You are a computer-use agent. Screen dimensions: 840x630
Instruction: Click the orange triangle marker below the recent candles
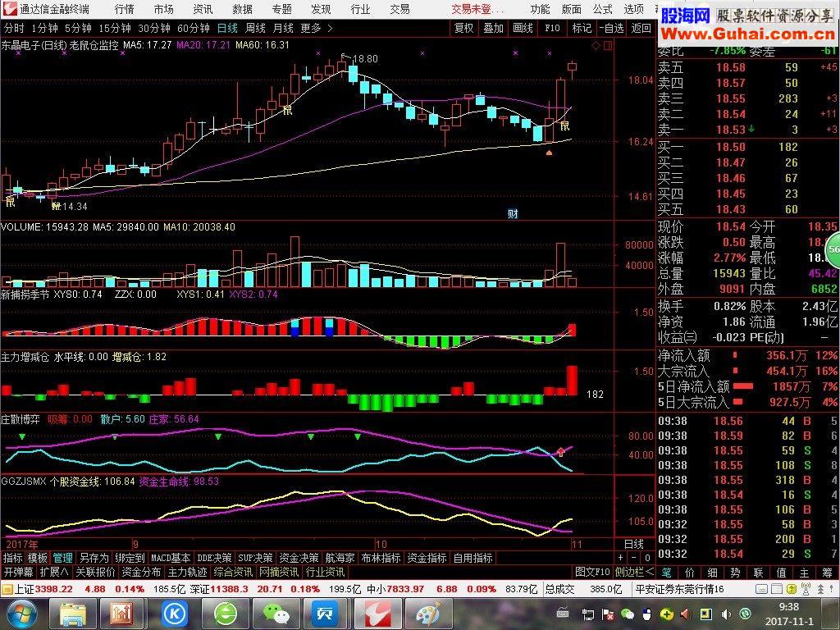549,153
